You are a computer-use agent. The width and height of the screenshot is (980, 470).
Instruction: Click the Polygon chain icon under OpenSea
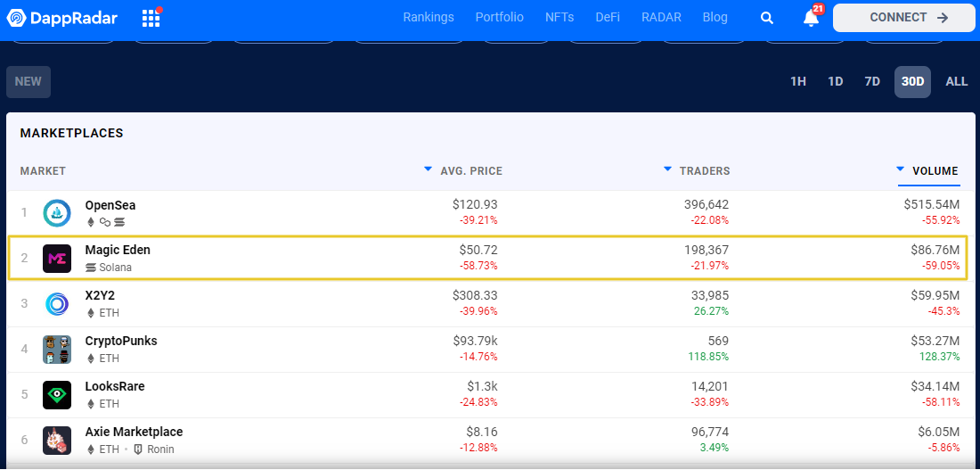click(104, 222)
